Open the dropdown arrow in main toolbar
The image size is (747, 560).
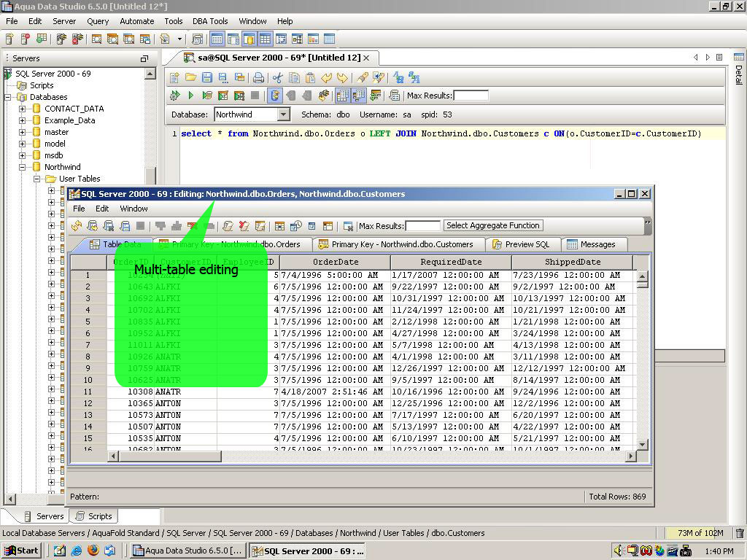pos(179,39)
